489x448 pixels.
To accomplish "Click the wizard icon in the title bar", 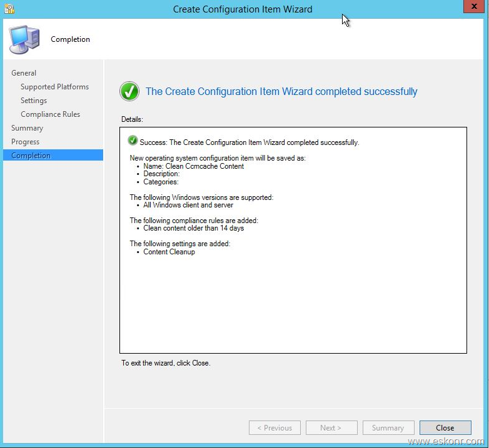I will point(9,9).
